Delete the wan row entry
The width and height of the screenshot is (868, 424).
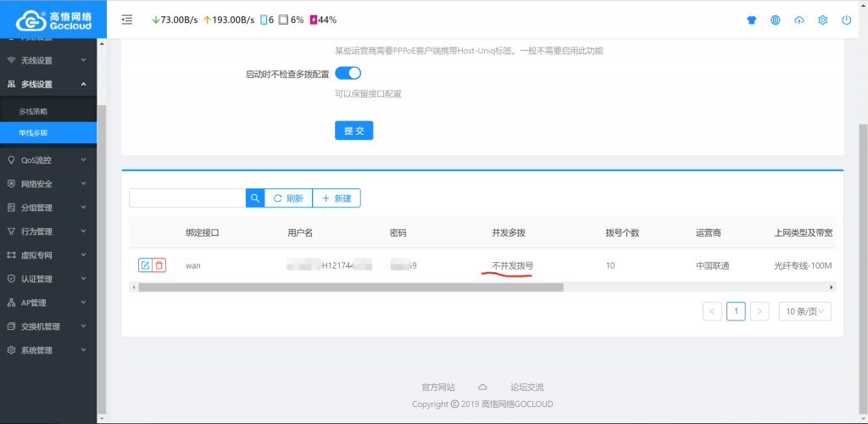[x=159, y=265]
